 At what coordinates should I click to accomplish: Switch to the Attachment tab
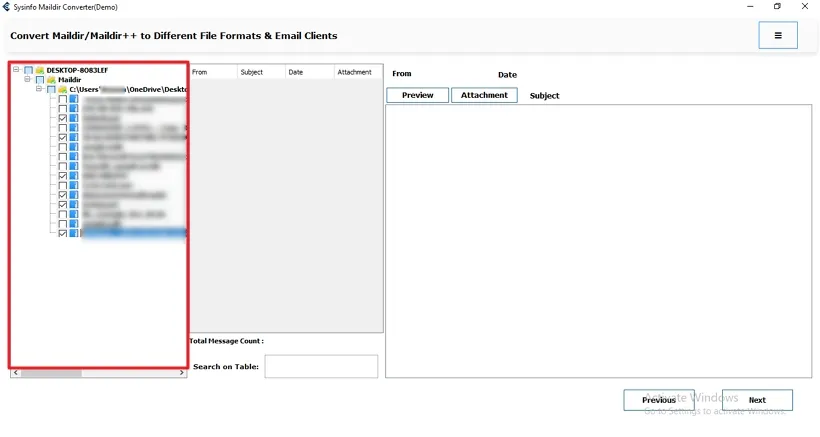click(x=484, y=95)
